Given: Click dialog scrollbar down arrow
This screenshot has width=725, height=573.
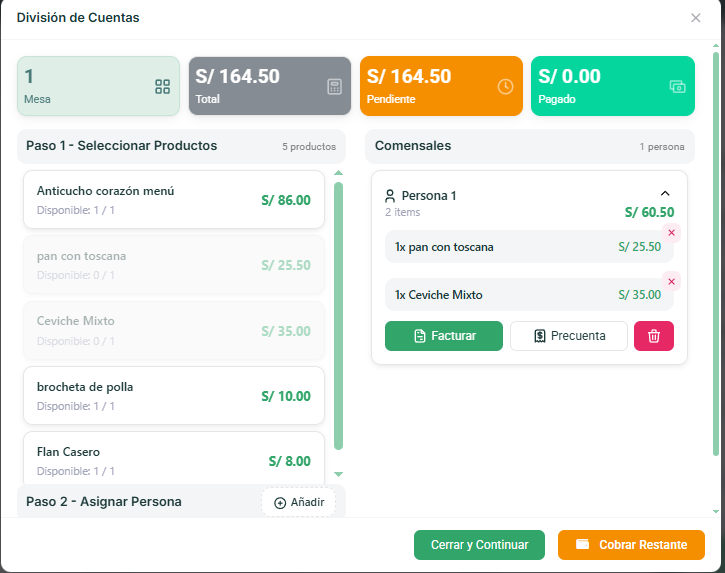Looking at the screenshot, I should click(x=716, y=511).
